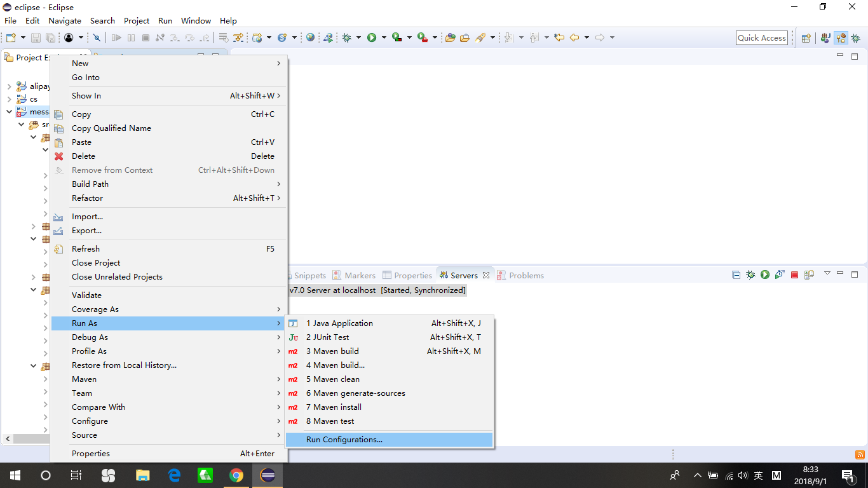Click the taskbar clock showing 8:33

(810, 475)
